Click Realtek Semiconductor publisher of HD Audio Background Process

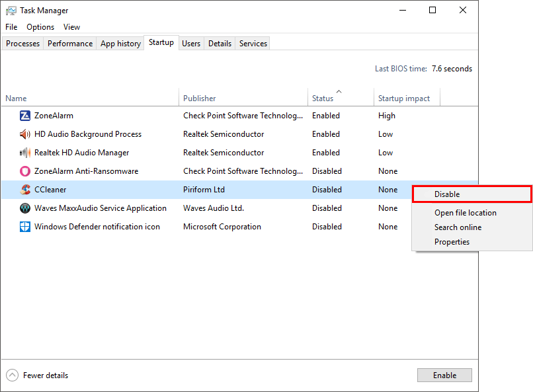[224, 134]
